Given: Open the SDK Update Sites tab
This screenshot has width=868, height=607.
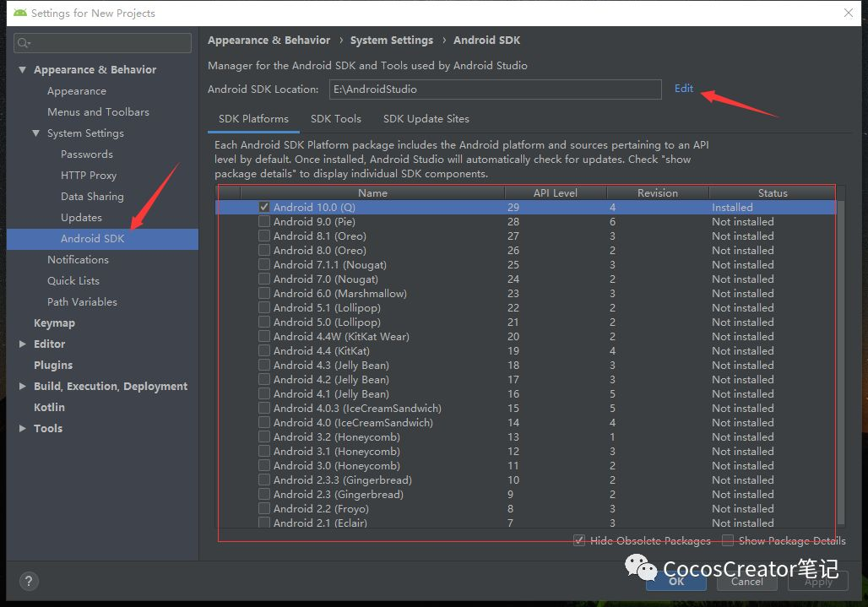Looking at the screenshot, I should [x=426, y=119].
